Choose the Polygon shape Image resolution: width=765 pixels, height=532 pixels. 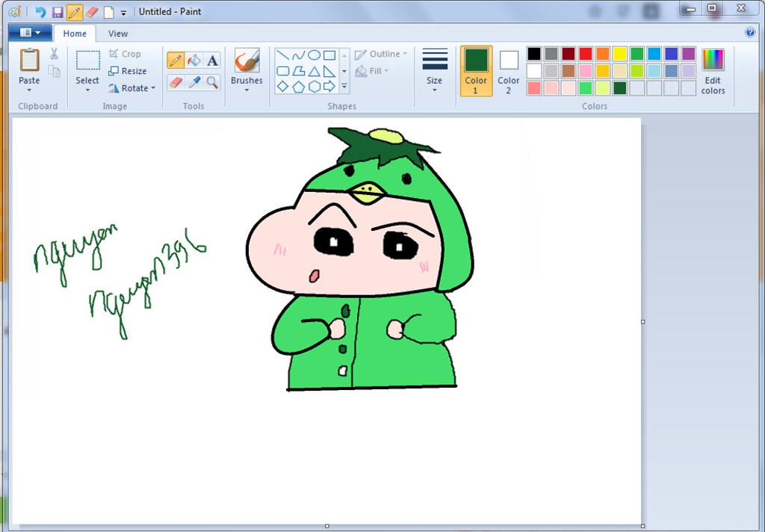point(299,71)
